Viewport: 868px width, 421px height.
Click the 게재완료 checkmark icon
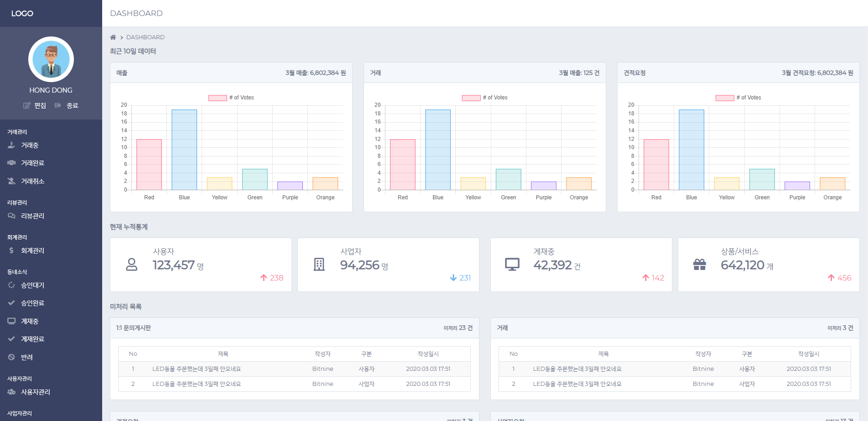11,339
